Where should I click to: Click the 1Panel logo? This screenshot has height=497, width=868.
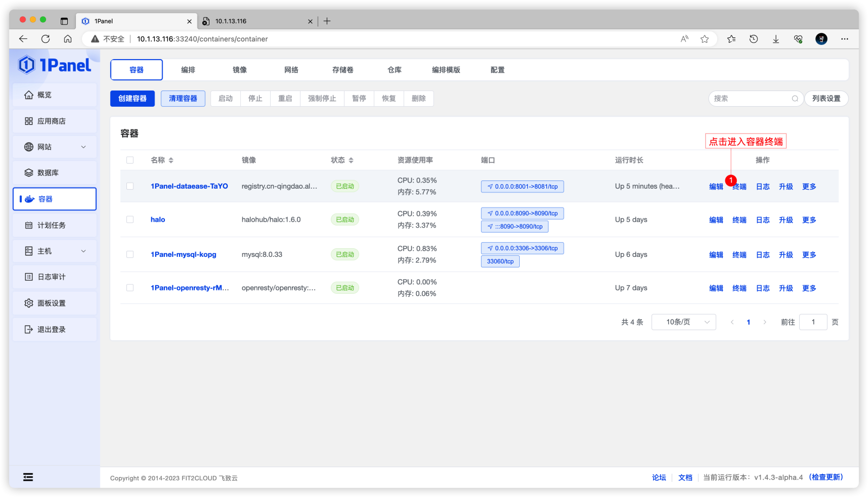(x=55, y=65)
